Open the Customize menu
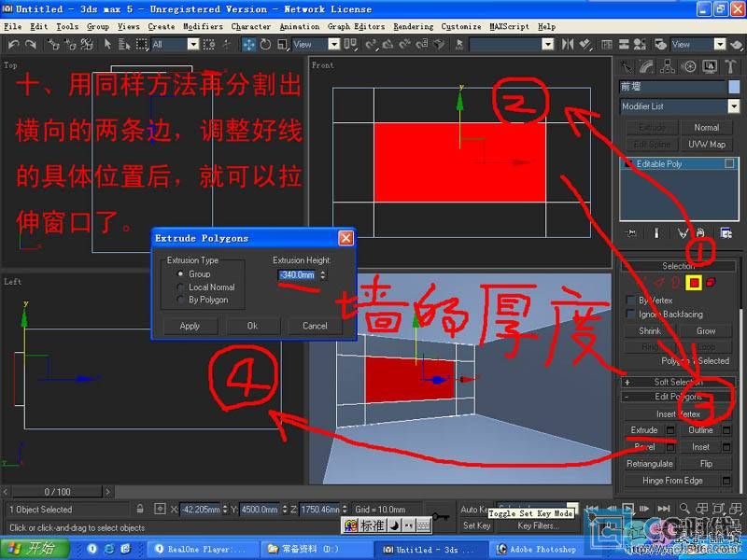 (x=460, y=27)
